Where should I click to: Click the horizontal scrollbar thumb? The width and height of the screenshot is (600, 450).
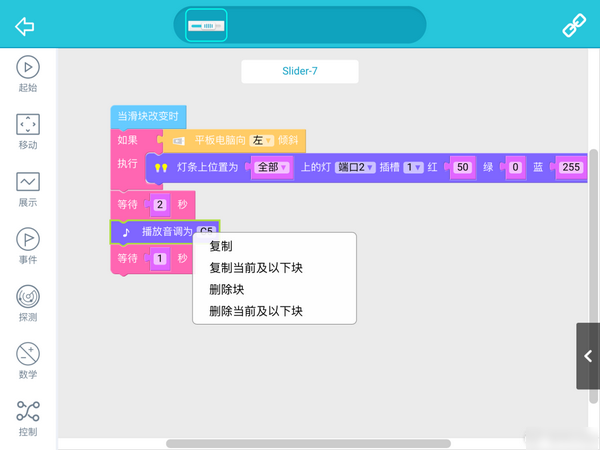click(x=308, y=443)
